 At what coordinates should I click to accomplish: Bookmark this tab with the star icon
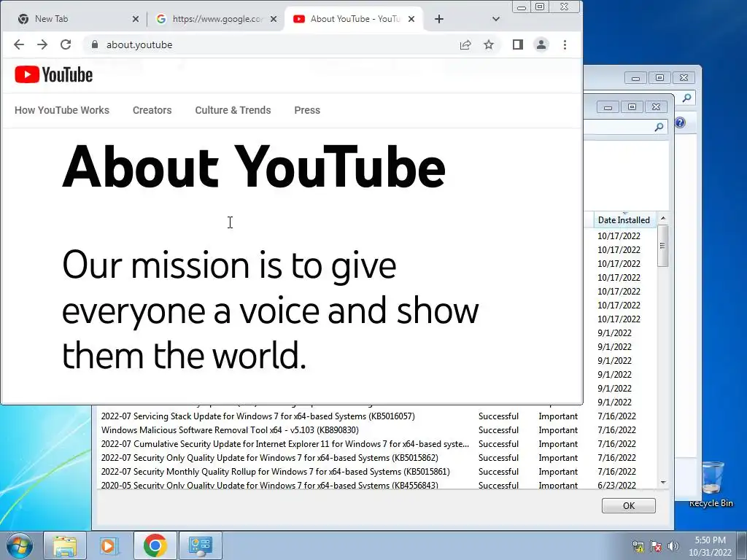coord(489,44)
